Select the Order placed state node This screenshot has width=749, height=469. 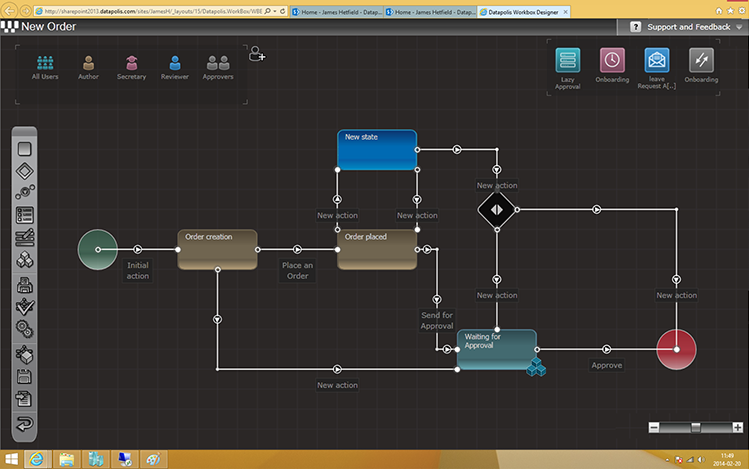point(377,249)
